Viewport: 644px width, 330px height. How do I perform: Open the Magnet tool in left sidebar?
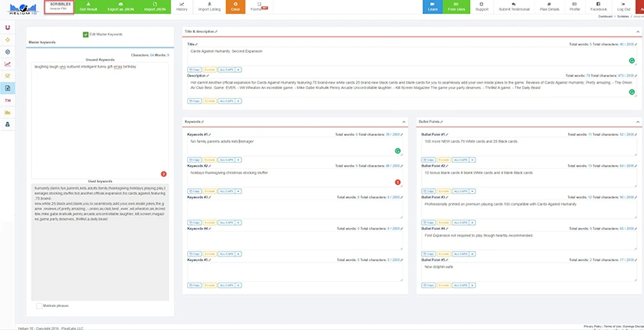[x=8, y=28]
